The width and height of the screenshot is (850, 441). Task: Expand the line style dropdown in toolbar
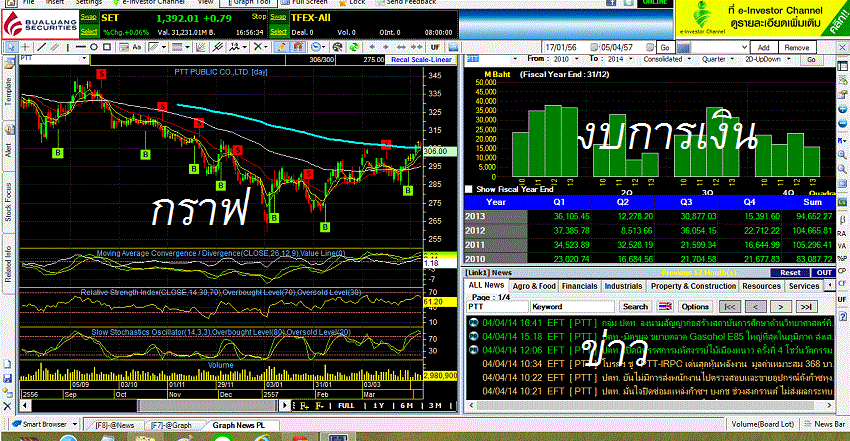coord(188,47)
